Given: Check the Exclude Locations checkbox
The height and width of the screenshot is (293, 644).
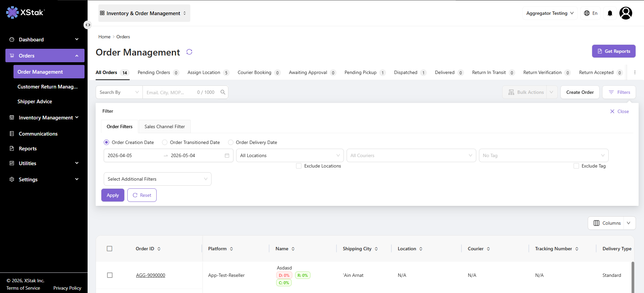Looking at the screenshot, I should point(299,166).
